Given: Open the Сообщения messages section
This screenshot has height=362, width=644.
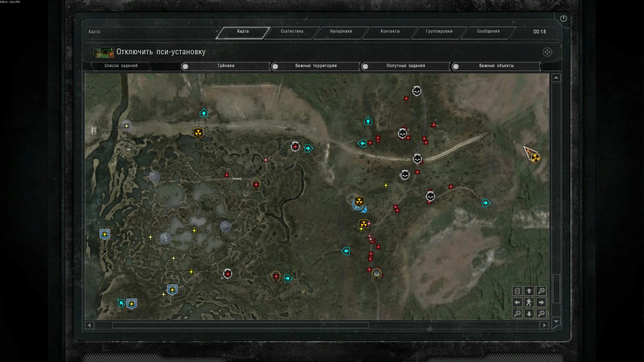Looking at the screenshot, I should point(488,31).
